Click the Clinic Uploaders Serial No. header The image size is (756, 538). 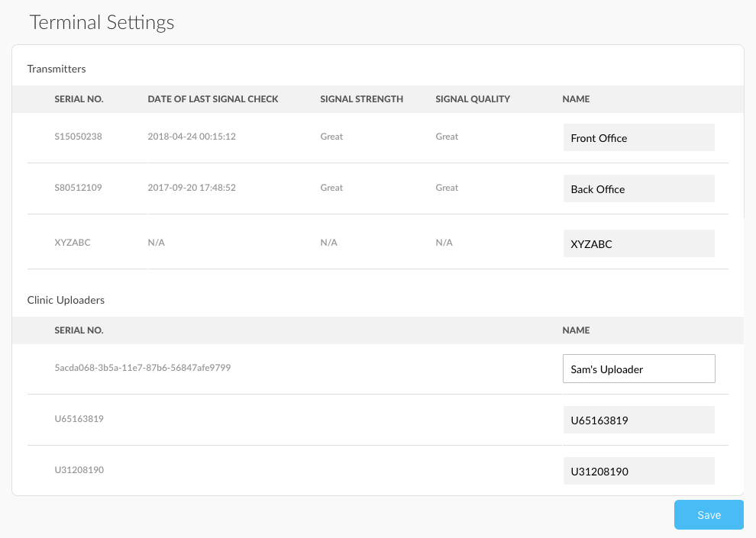(x=79, y=330)
